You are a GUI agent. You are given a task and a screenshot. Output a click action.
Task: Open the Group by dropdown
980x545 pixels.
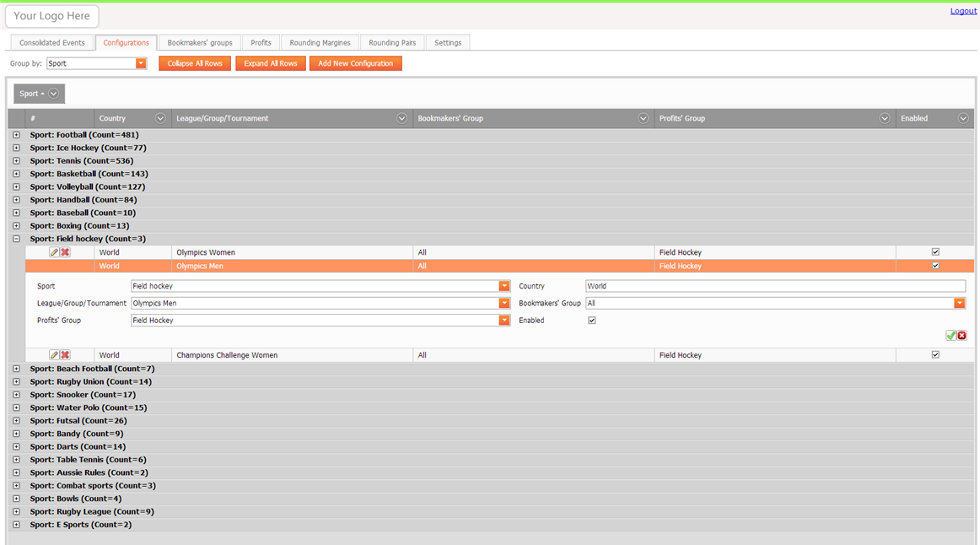pos(141,63)
